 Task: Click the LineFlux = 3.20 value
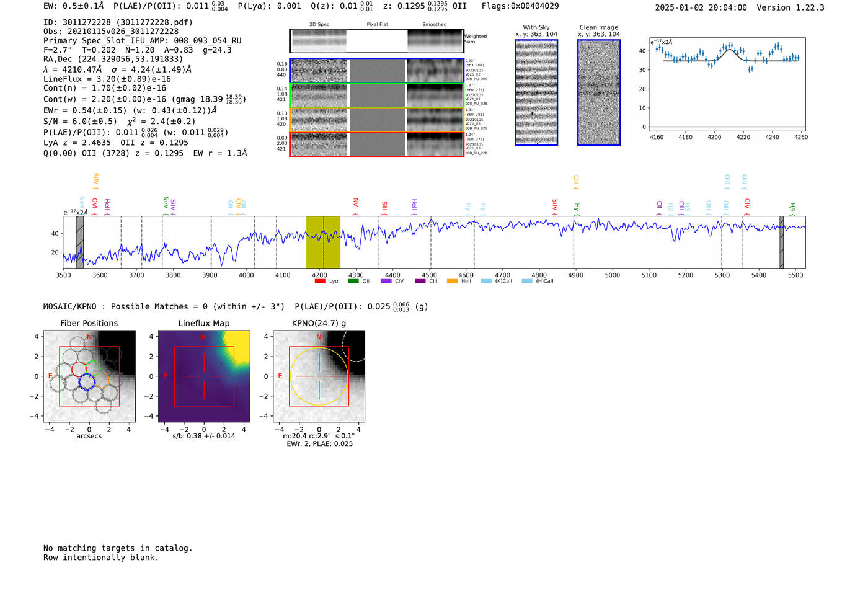pyautogui.click(x=107, y=79)
